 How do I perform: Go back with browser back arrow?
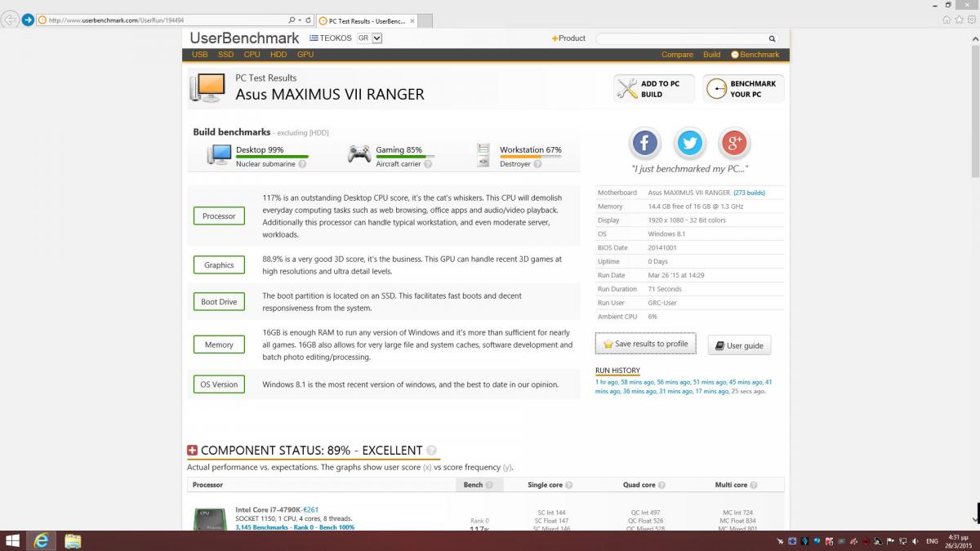[11, 20]
